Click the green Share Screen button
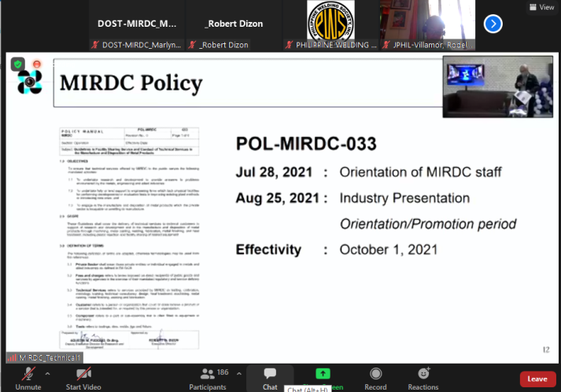This screenshot has width=561, height=392. tap(323, 374)
